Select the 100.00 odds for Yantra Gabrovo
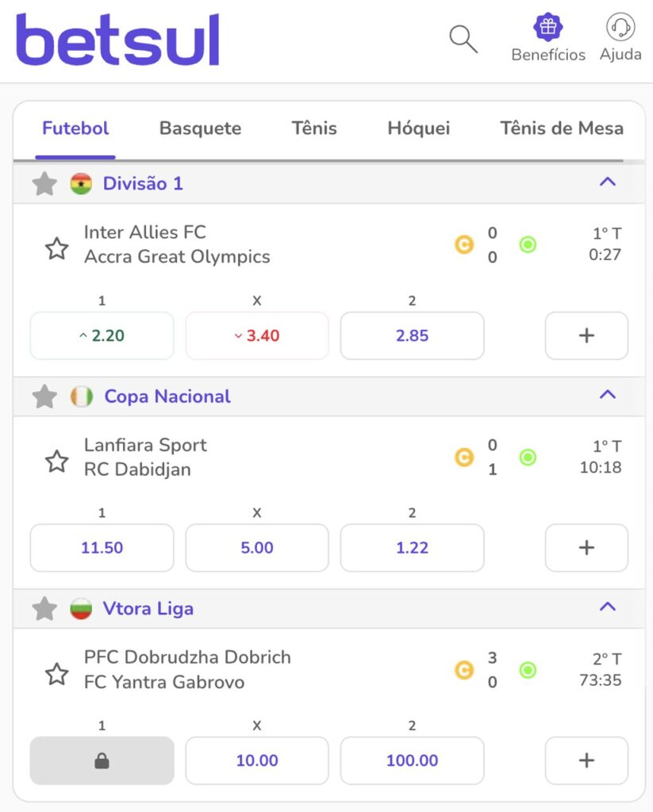This screenshot has height=812, width=653. tap(412, 760)
